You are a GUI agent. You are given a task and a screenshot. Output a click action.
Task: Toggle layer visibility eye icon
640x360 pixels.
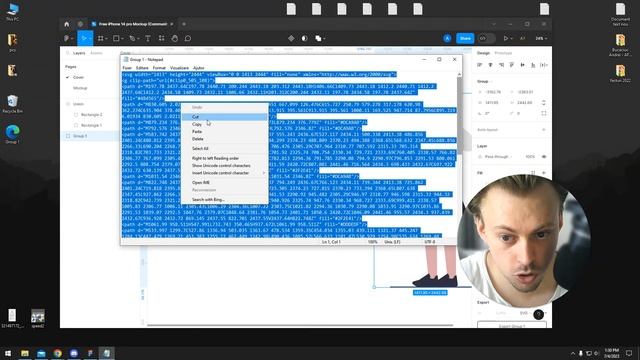(x=544, y=157)
